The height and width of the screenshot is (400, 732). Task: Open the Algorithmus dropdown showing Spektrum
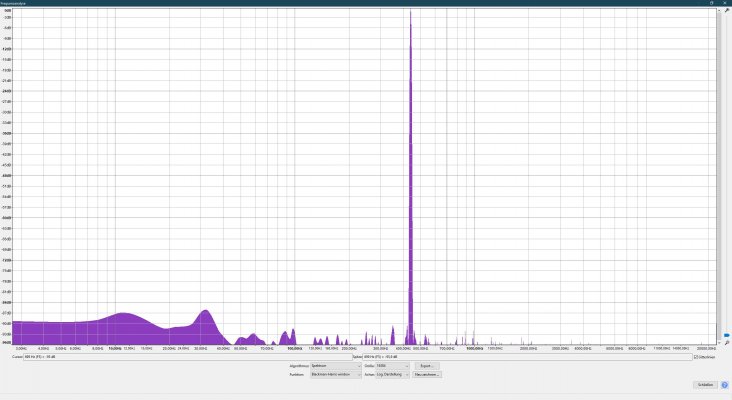336,366
